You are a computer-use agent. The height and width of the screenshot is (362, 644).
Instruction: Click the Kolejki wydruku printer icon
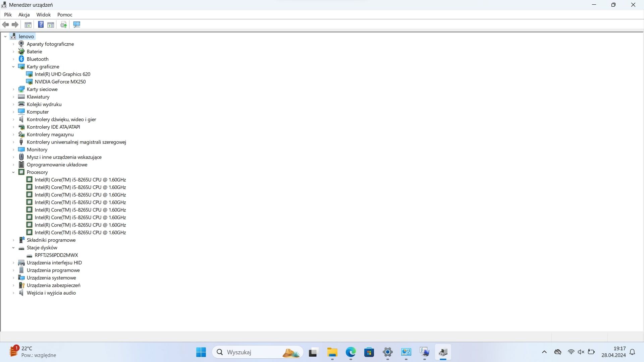coord(21,104)
